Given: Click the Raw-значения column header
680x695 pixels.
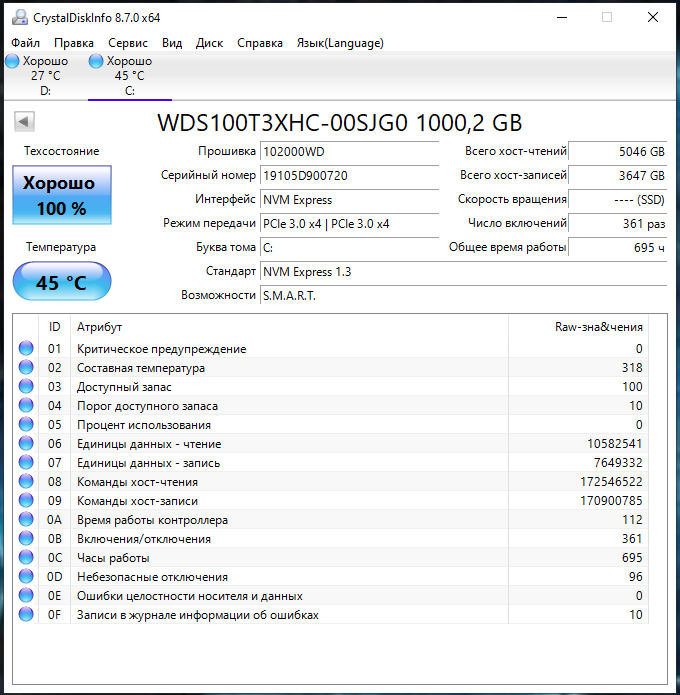Looking at the screenshot, I should tap(578, 327).
